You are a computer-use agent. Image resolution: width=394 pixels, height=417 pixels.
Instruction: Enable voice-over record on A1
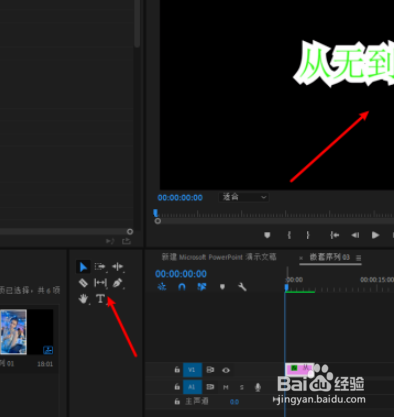(x=258, y=387)
